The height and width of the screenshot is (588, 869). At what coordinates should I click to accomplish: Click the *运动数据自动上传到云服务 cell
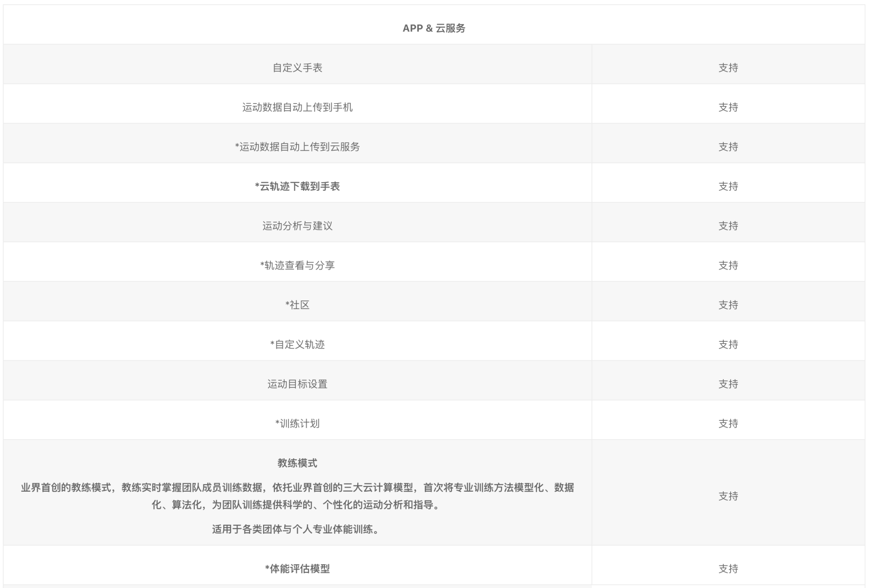tap(297, 147)
